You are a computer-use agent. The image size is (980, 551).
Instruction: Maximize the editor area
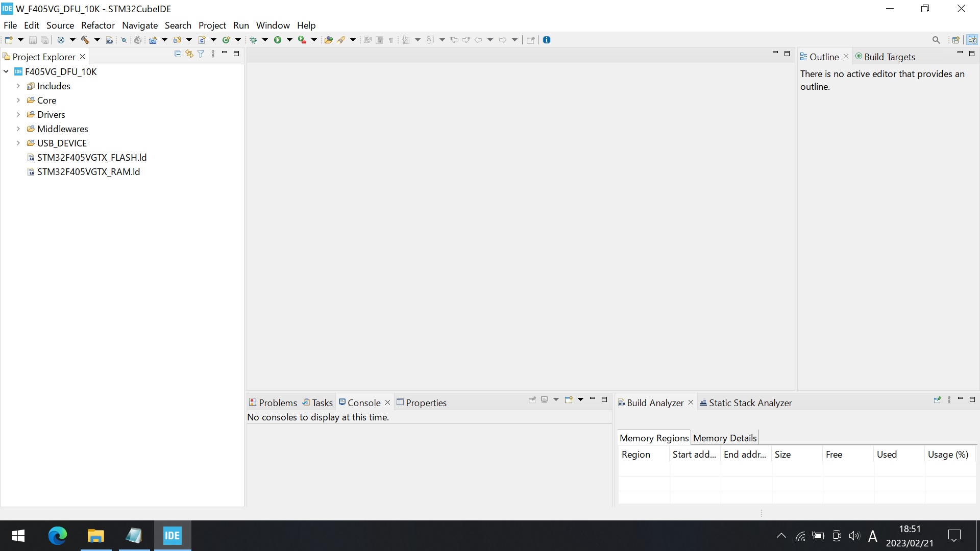point(787,53)
